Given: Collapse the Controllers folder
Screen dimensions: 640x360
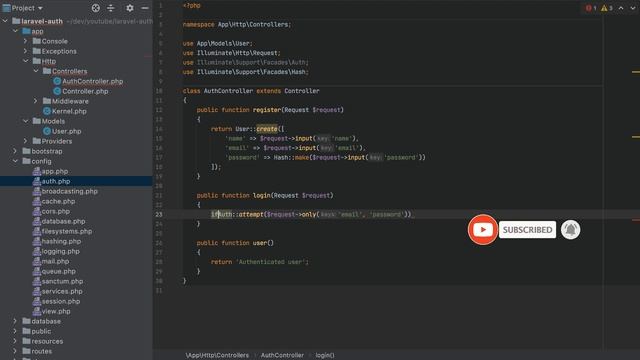Looking at the screenshot, I should click(x=36, y=71).
